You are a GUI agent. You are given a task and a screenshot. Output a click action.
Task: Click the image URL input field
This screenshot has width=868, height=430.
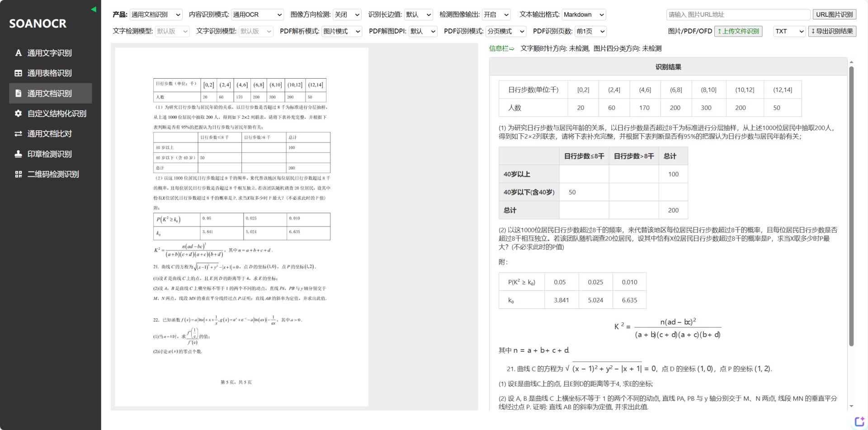tap(738, 14)
